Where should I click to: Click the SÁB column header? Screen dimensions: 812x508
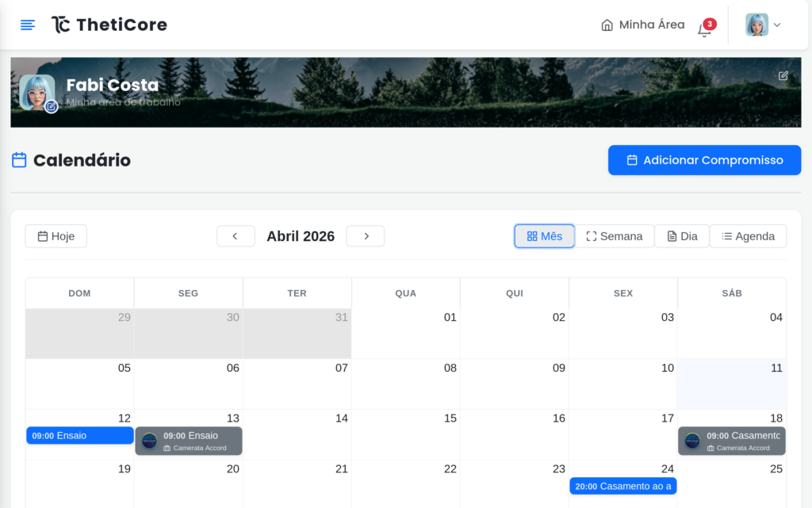732,293
